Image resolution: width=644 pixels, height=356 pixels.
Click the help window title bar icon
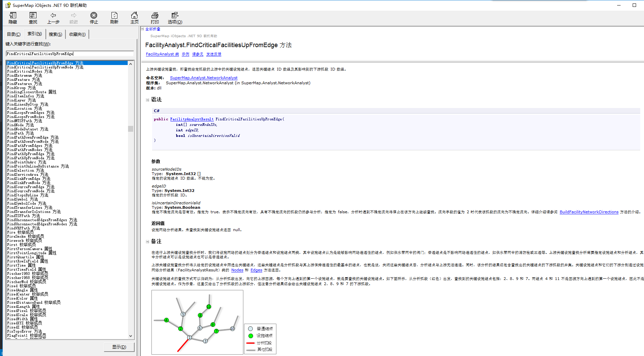(x=8, y=5)
